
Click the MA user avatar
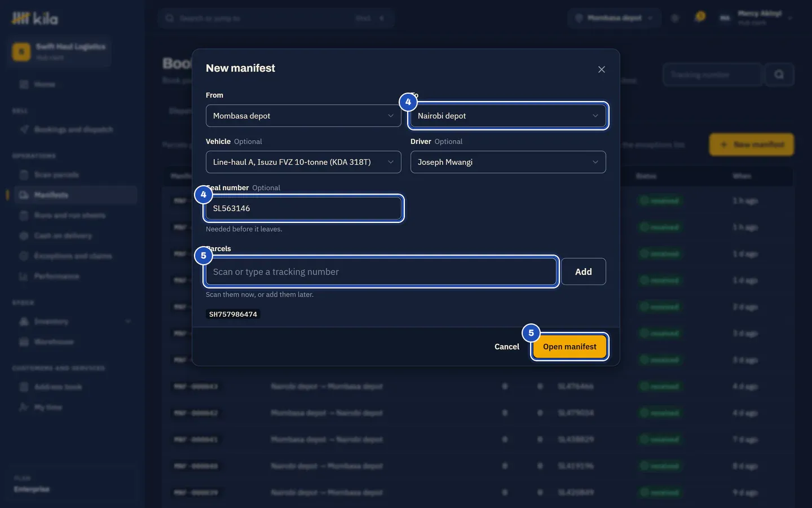pos(725,18)
